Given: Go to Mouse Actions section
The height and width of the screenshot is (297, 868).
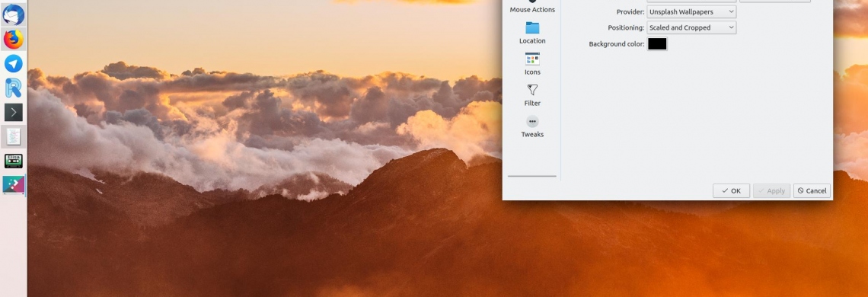Looking at the screenshot, I should 532,7.
